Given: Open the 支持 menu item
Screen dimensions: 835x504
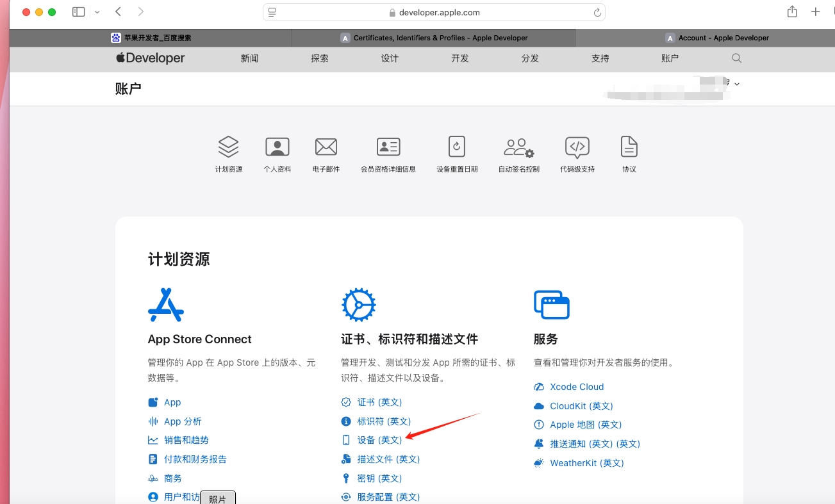Looking at the screenshot, I should pyautogui.click(x=600, y=58).
